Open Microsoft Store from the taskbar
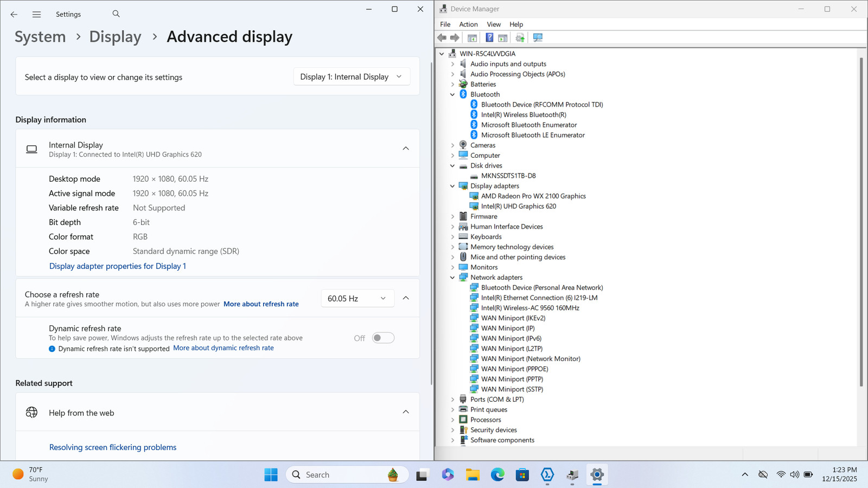 (522, 475)
